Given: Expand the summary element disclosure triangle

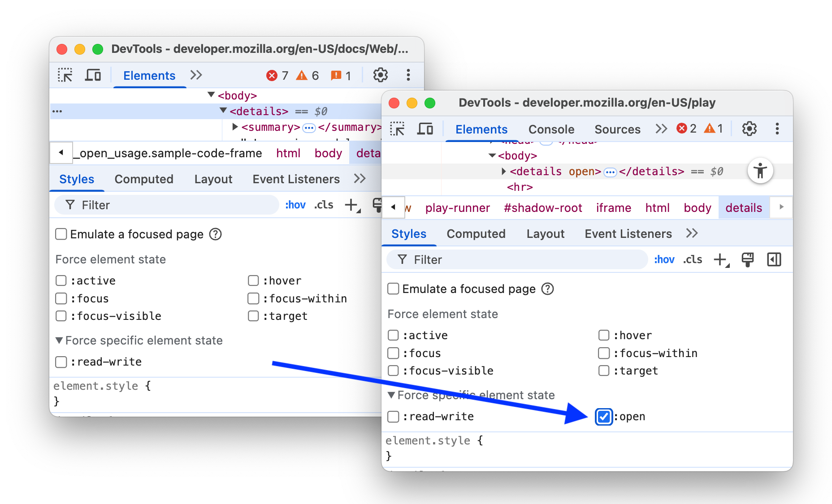Looking at the screenshot, I should click(235, 127).
